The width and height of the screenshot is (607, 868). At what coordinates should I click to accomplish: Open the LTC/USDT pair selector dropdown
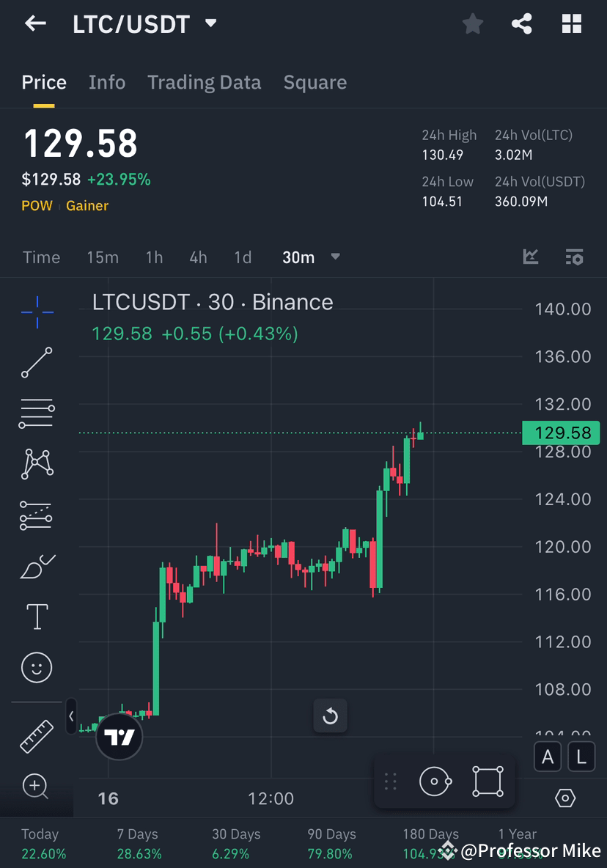pos(210,23)
